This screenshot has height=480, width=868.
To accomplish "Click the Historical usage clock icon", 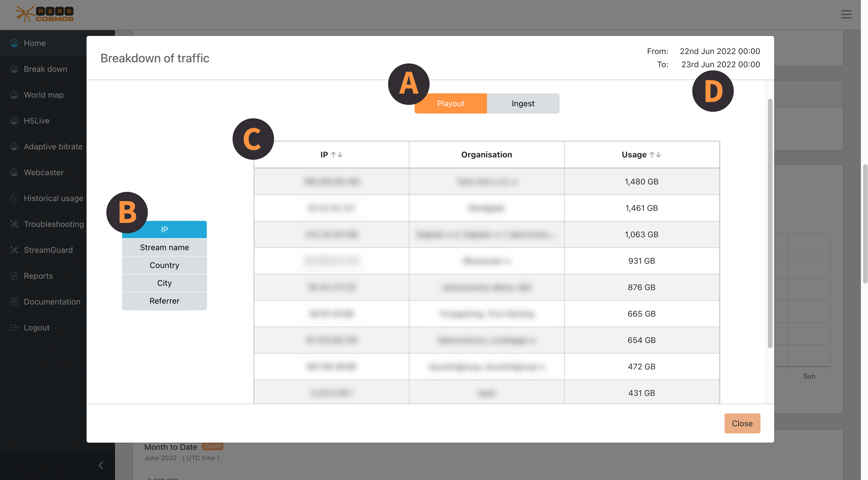I will click(14, 198).
